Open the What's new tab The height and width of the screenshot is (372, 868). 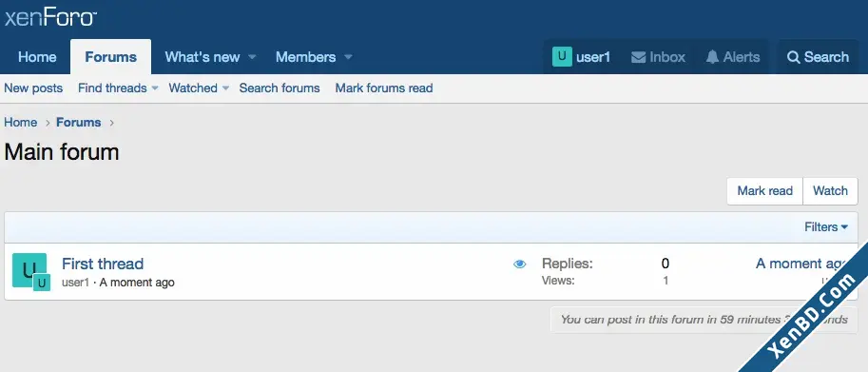pyautogui.click(x=203, y=57)
